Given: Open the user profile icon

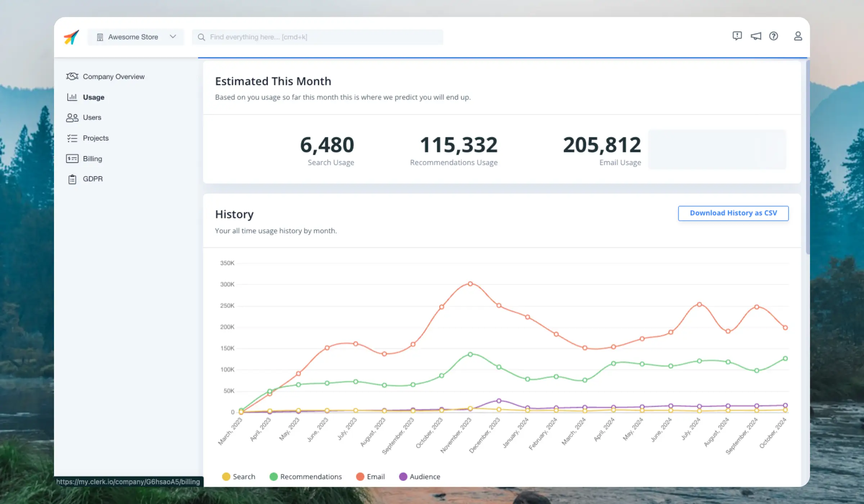Looking at the screenshot, I should [798, 36].
